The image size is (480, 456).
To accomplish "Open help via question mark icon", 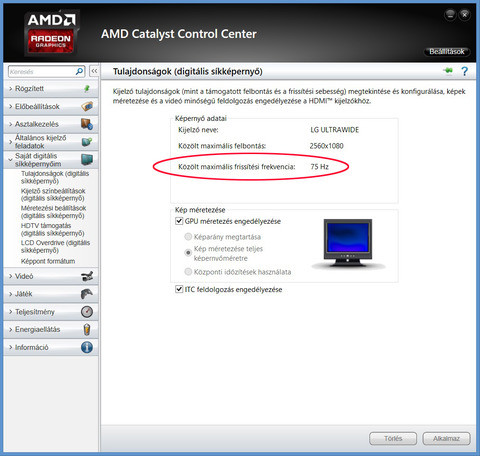I will point(464,71).
